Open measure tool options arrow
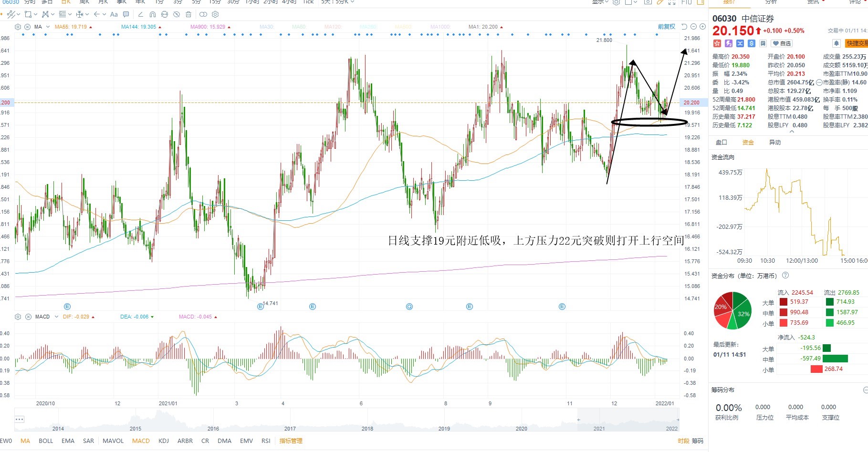Screen dimensions: 868x452 coord(87,14)
